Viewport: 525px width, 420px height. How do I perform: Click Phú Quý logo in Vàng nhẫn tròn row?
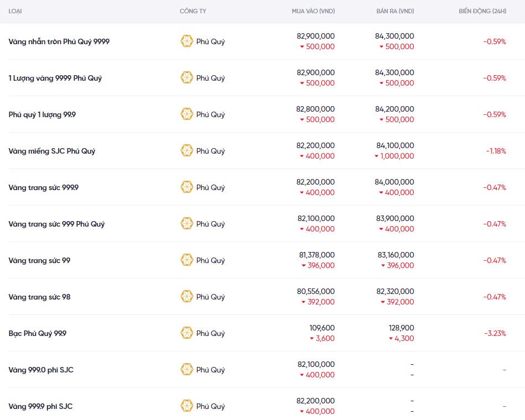click(x=187, y=41)
